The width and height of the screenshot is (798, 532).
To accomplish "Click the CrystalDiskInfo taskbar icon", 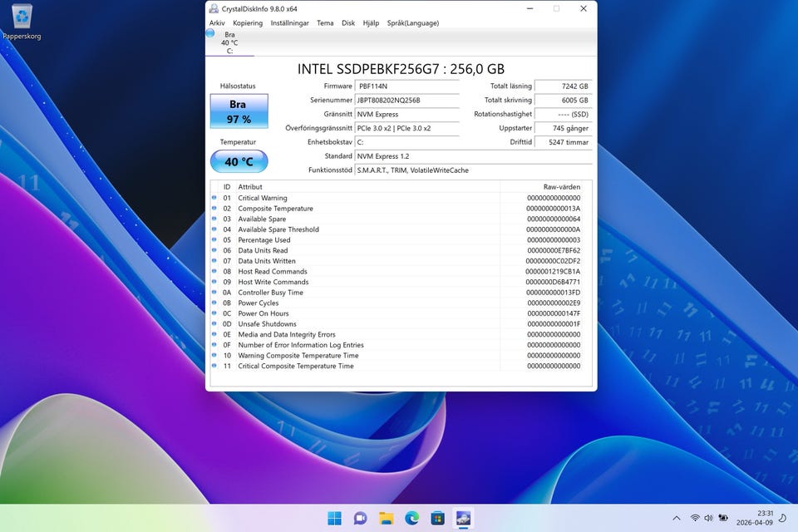I will pyautogui.click(x=463, y=518).
